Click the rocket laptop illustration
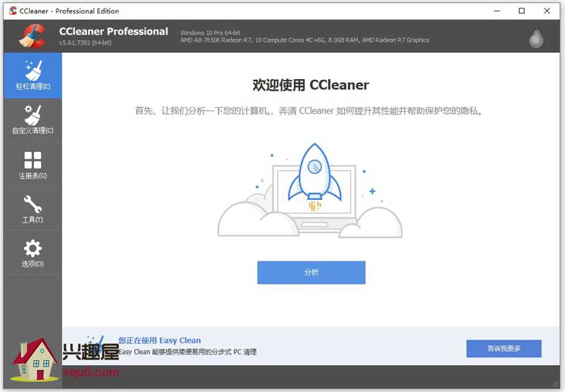The image size is (565, 392). pyautogui.click(x=310, y=190)
